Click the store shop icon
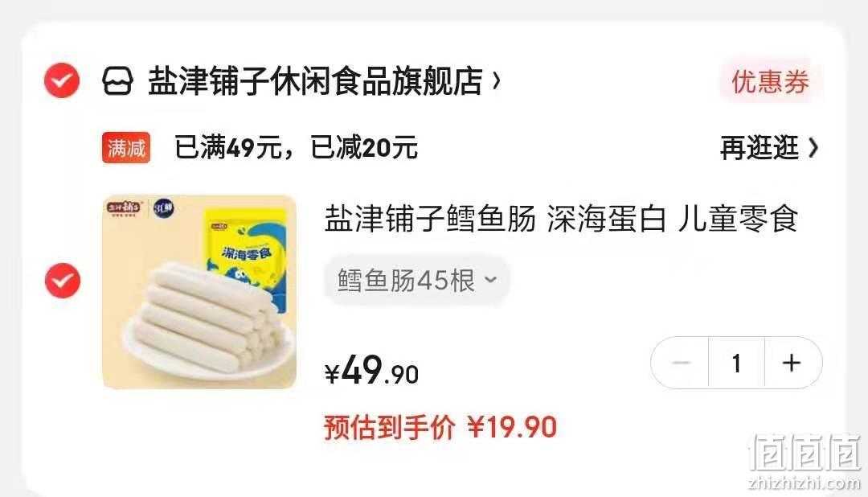868x497 pixels. click(x=117, y=81)
